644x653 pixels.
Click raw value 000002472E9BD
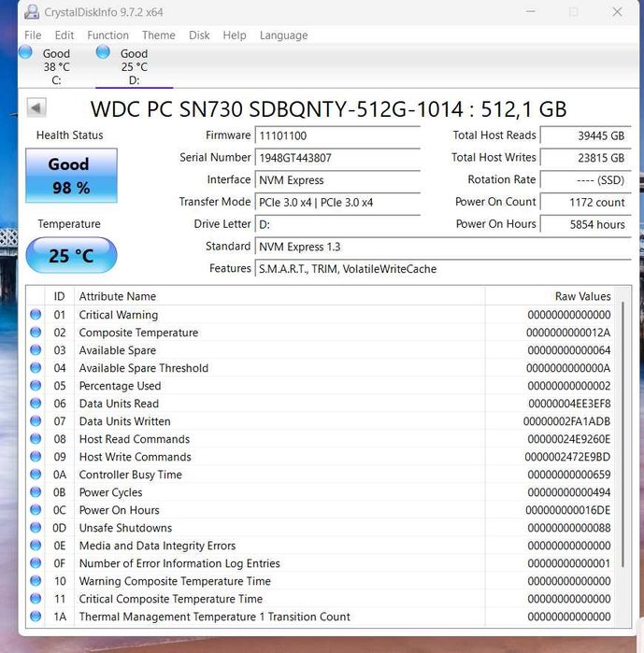point(567,457)
